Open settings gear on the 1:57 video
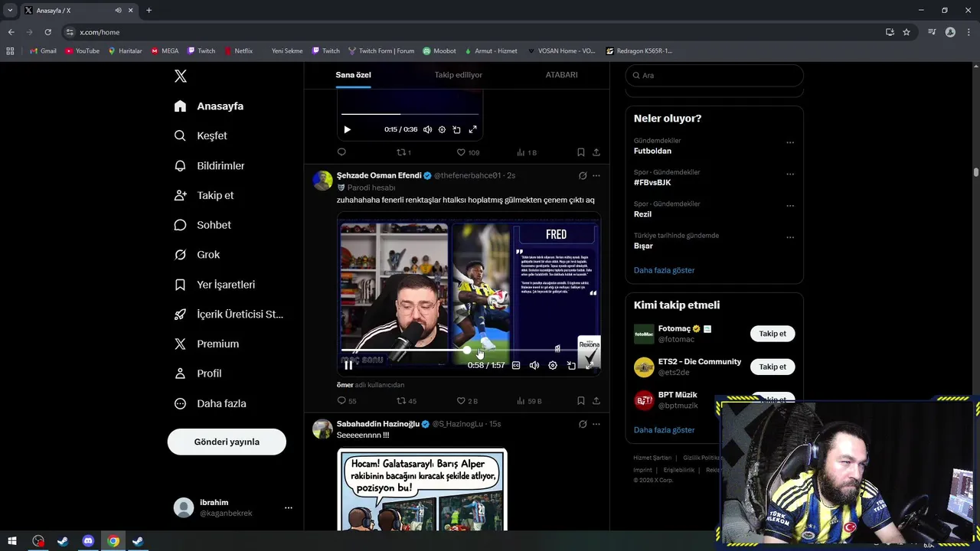Screen dimensions: 980x551 [553, 366]
